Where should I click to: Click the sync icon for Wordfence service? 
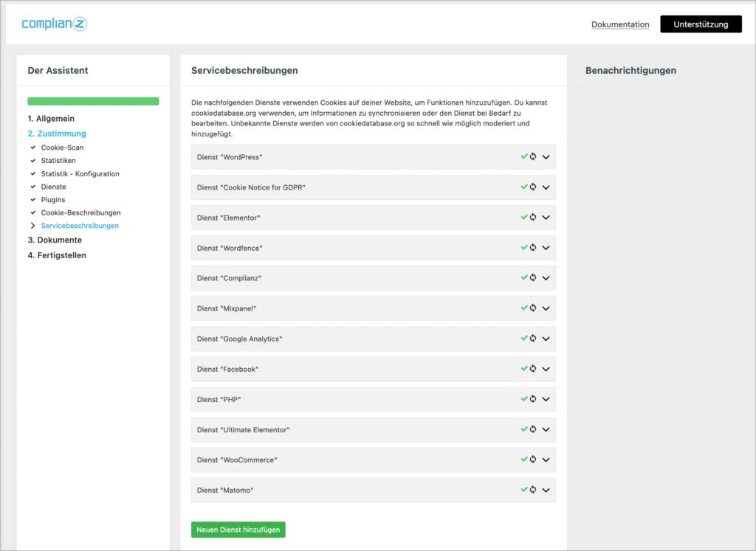(x=533, y=248)
